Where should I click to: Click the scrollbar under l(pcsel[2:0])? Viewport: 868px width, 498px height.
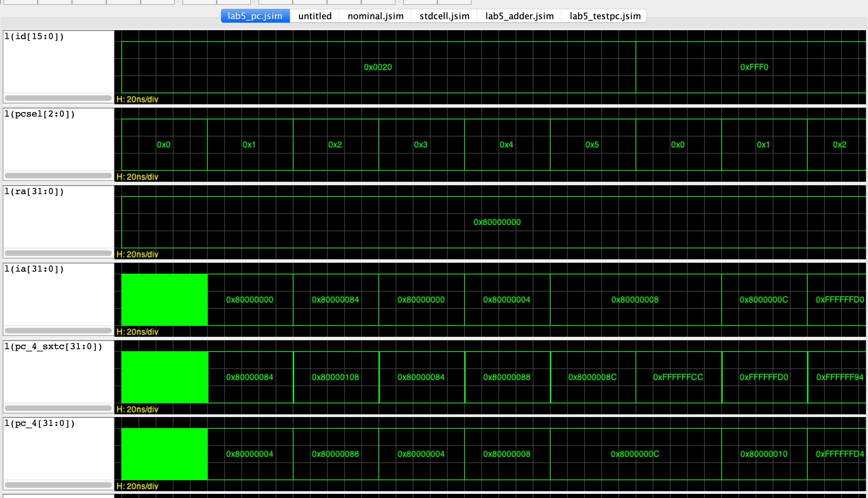pos(58,176)
